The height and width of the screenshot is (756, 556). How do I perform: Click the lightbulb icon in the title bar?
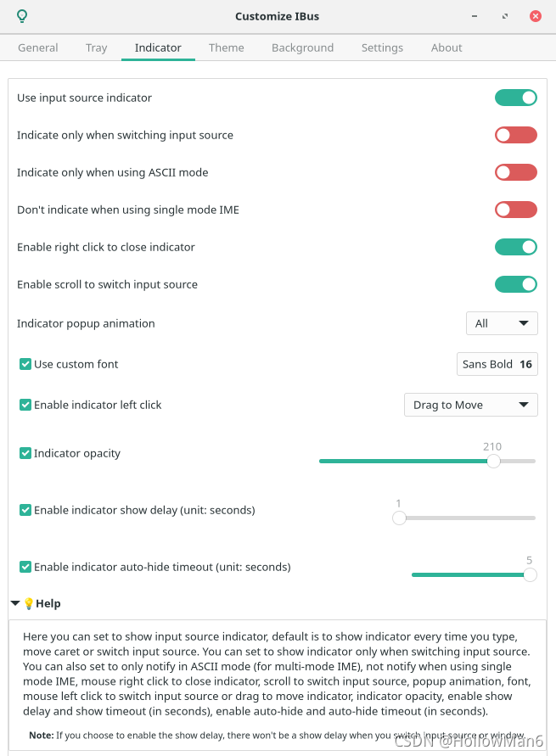pyautogui.click(x=22, y=16)
